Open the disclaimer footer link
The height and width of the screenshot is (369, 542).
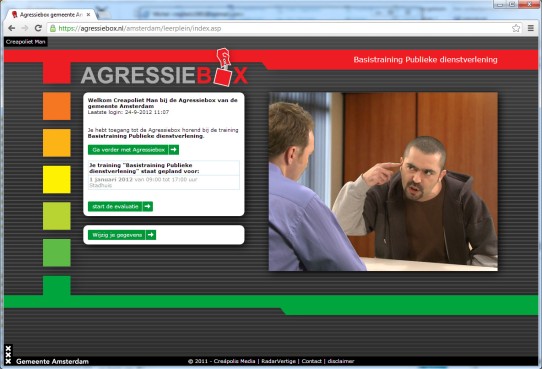point(341,361)
